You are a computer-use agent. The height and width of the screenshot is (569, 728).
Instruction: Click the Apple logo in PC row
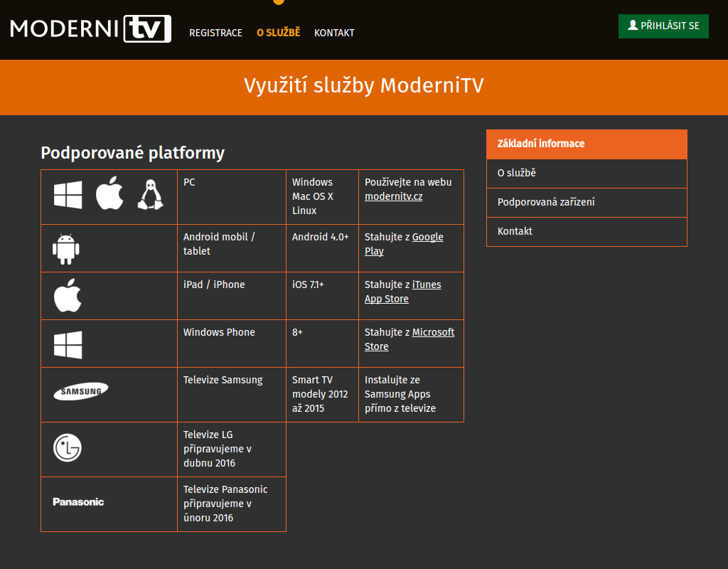[x=109, y=193]
